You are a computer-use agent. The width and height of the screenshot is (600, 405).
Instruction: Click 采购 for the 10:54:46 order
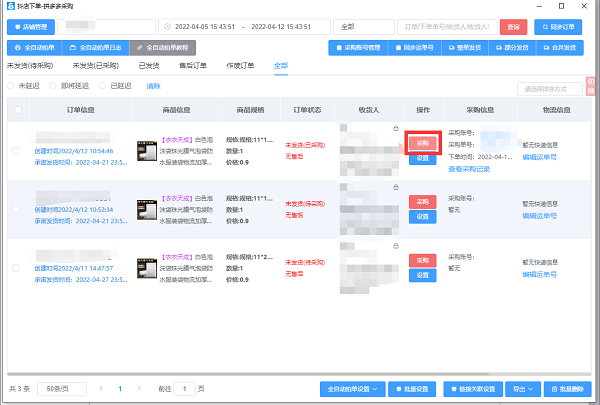[x=423, y=143]
